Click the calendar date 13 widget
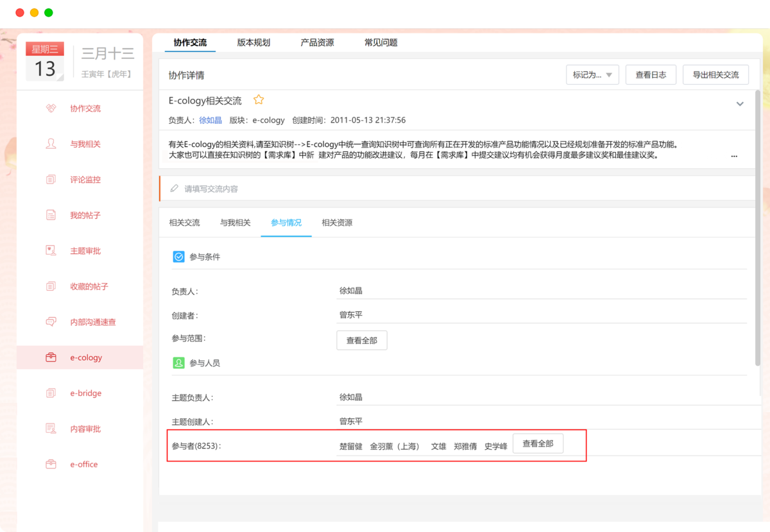 click(45, 62)
